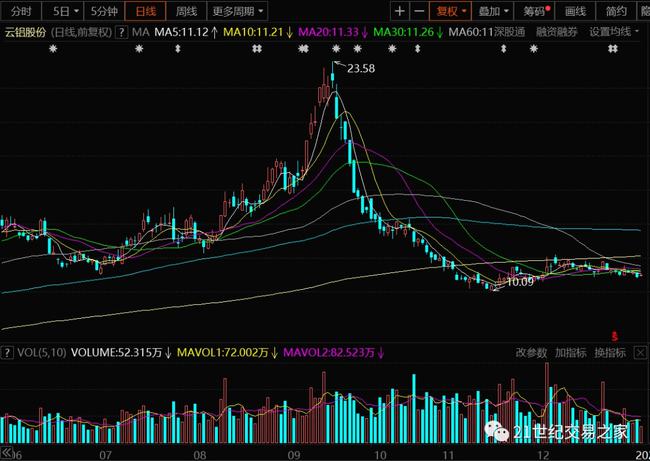This screenshot has width=650, height=461.
Task: Zoom in with the plus button
Action: click(x=400, y=11)
